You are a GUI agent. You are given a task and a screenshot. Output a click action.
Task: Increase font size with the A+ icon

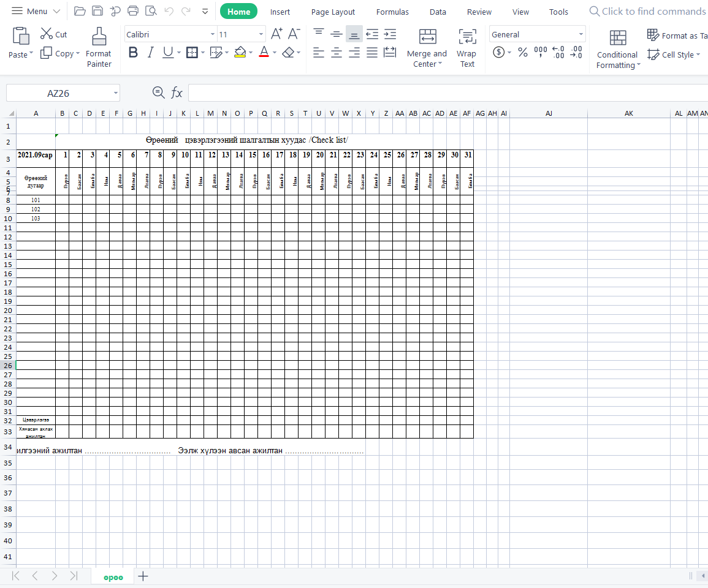tap(276, 34)
